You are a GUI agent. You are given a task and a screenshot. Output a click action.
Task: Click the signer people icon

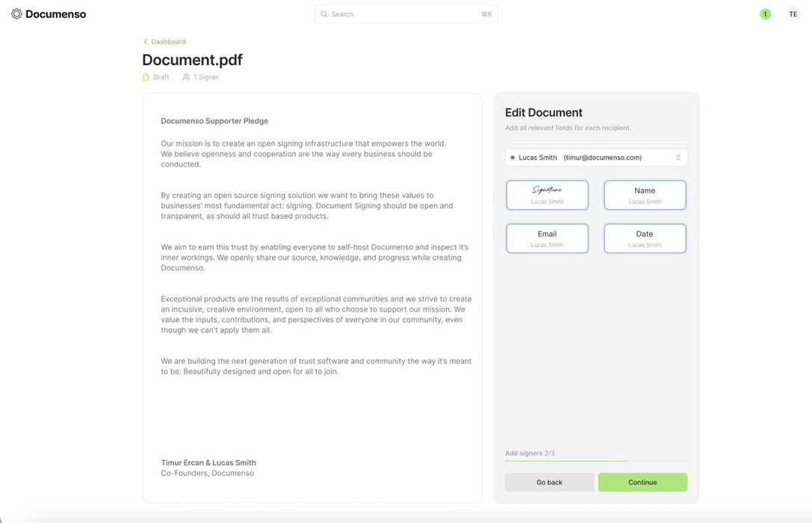(x=186, y=77)
